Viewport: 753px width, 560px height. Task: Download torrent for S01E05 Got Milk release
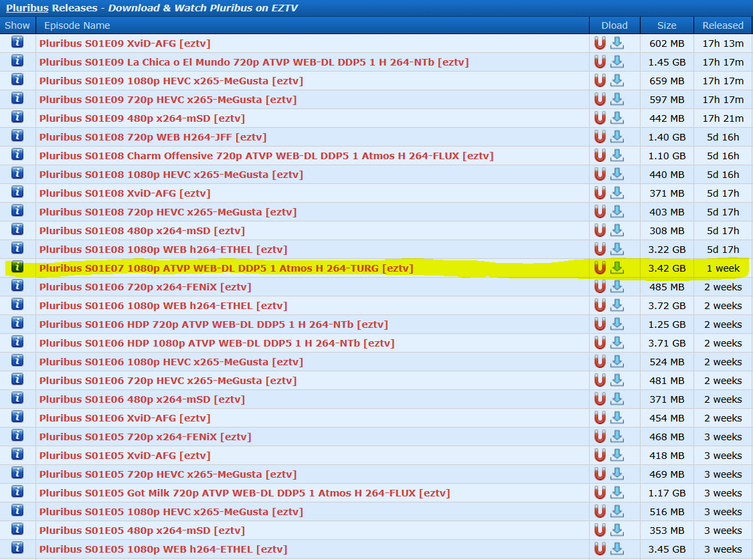(617, 492)
